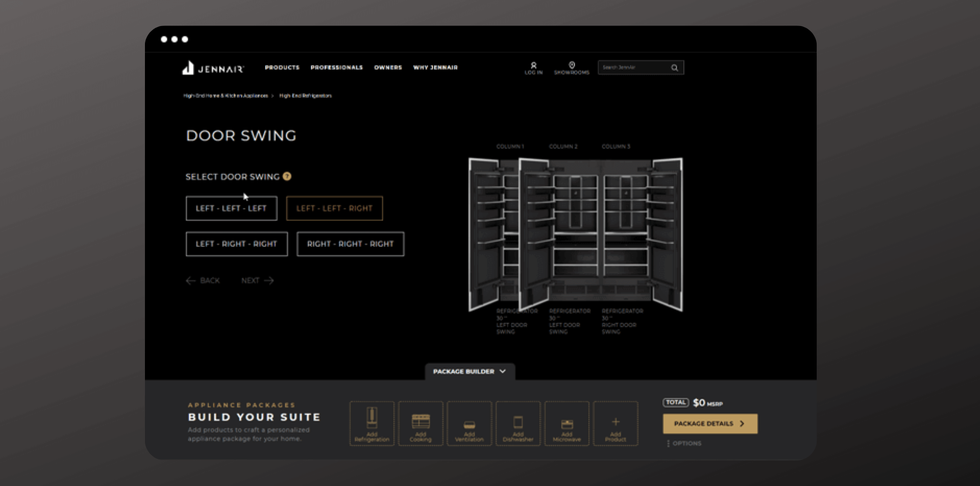Add Microwave to the package
Viewport: 980px width, 486px height.
[567, 424]
